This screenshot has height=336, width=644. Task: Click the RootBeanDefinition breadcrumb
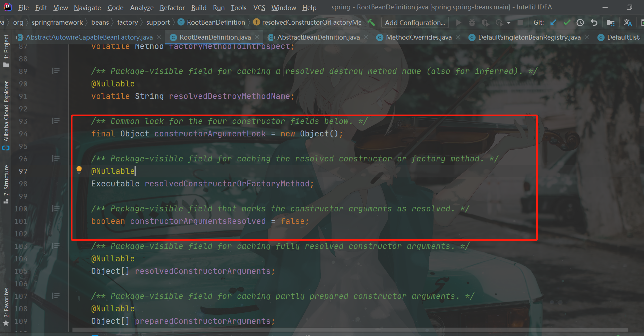(x=212, y=23)
